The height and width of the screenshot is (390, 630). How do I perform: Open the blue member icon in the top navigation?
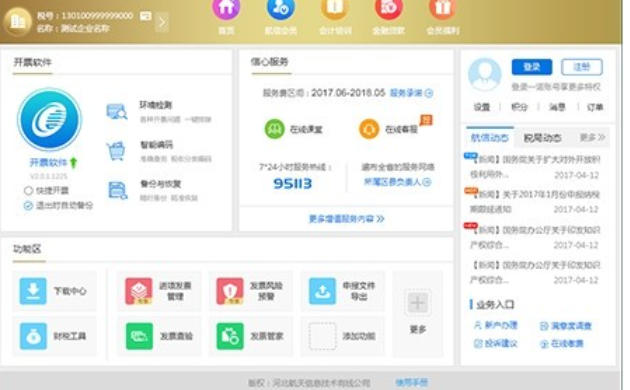[x=280, y=8]
